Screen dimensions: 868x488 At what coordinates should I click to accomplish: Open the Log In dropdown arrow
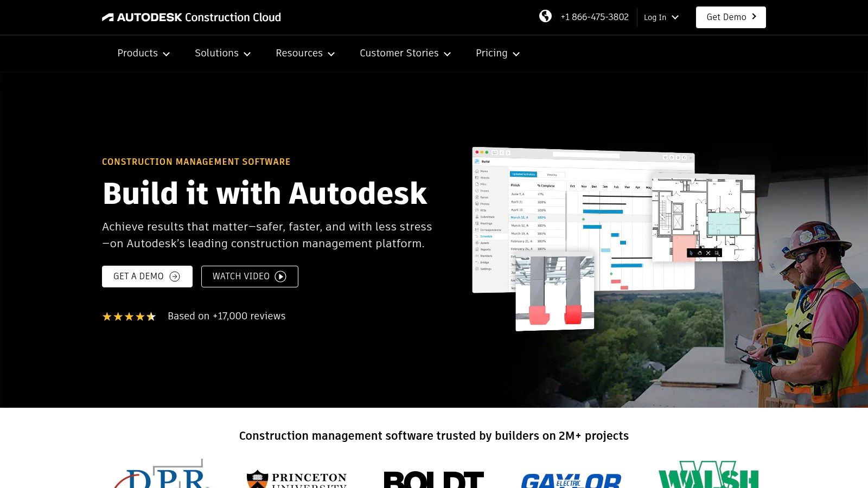click(675, 17)
